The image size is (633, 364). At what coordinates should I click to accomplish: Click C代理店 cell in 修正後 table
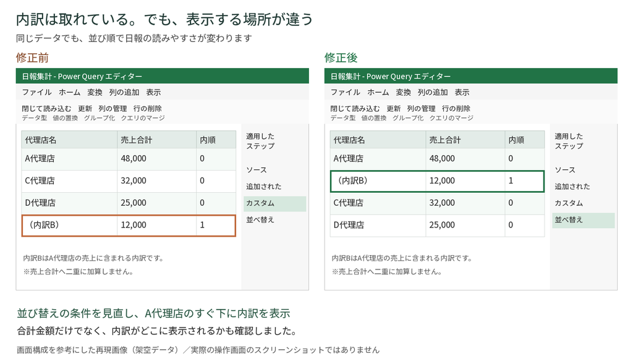pyautogui.click(x=378, y=203)
